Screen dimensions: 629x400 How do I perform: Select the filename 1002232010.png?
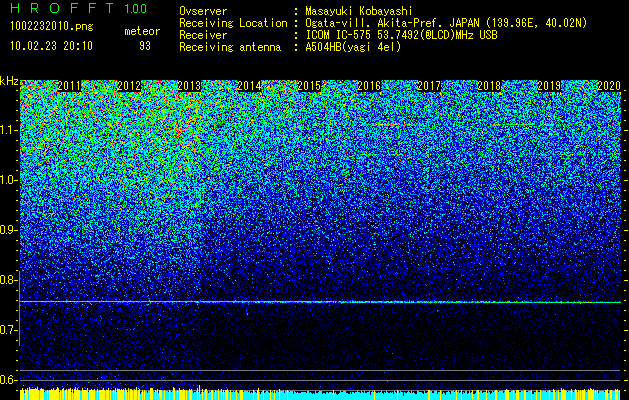point(51,27)
